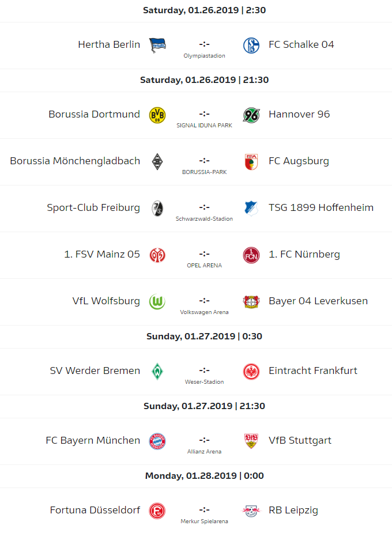Viewport: 392px width, 533px height.
Task: Select the Borussia Dortmund BVB crest
Action: [157, 115]
